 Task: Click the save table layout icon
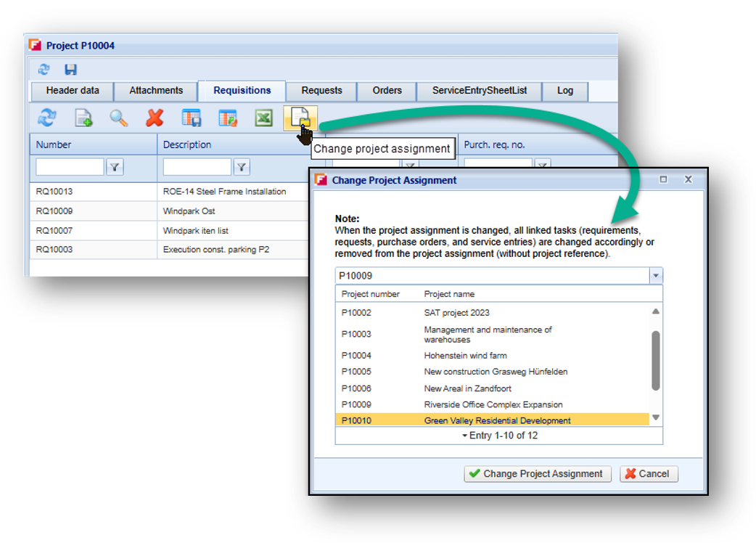click(192, 118)
